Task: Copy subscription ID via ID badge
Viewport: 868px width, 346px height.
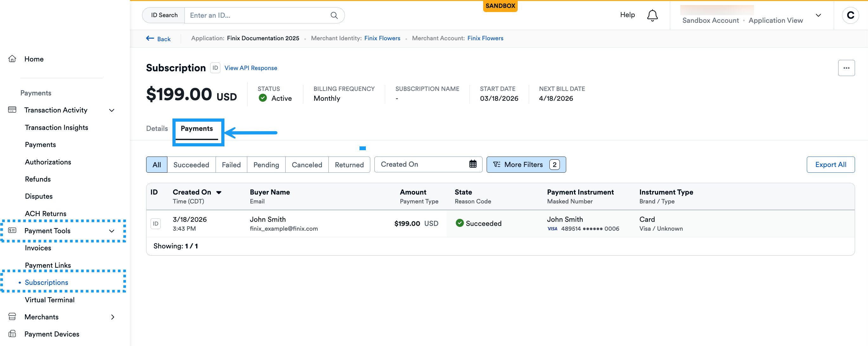Action: pyautogui.click(x=215, y=68)
